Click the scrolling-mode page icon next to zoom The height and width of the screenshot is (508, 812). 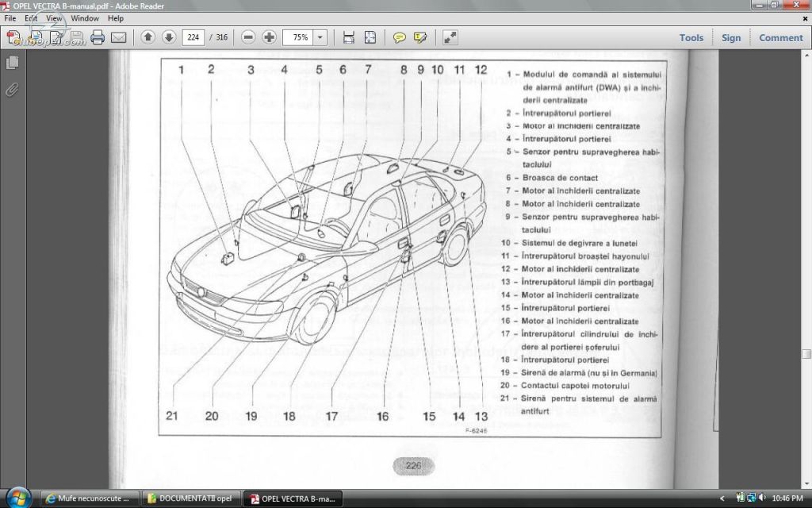point(349,37)
